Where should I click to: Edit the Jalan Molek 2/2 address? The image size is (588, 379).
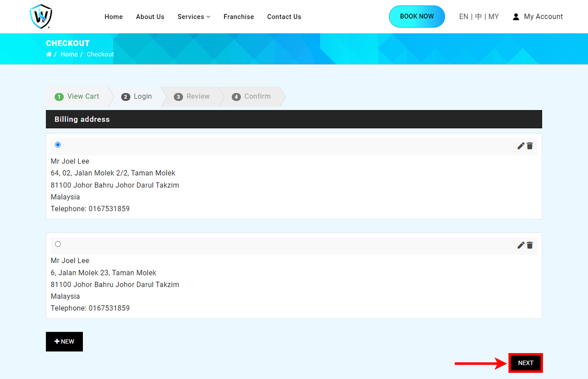pos(521,146)
